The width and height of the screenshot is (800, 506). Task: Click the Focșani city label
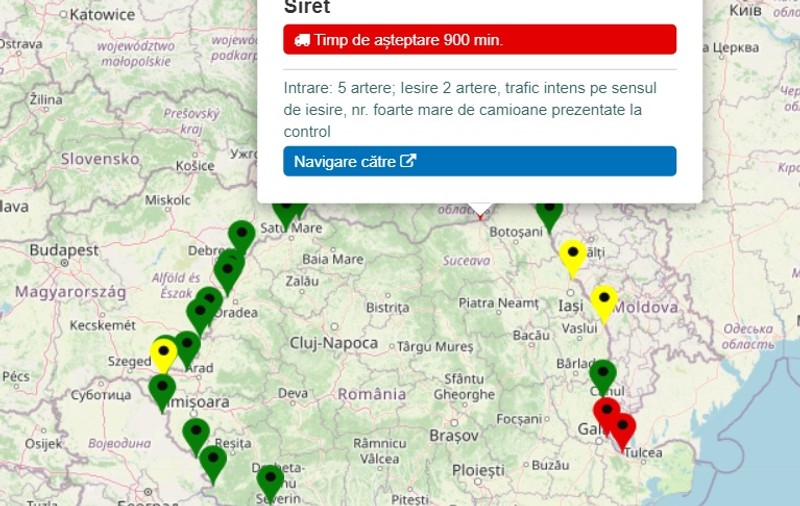(519, 419)
